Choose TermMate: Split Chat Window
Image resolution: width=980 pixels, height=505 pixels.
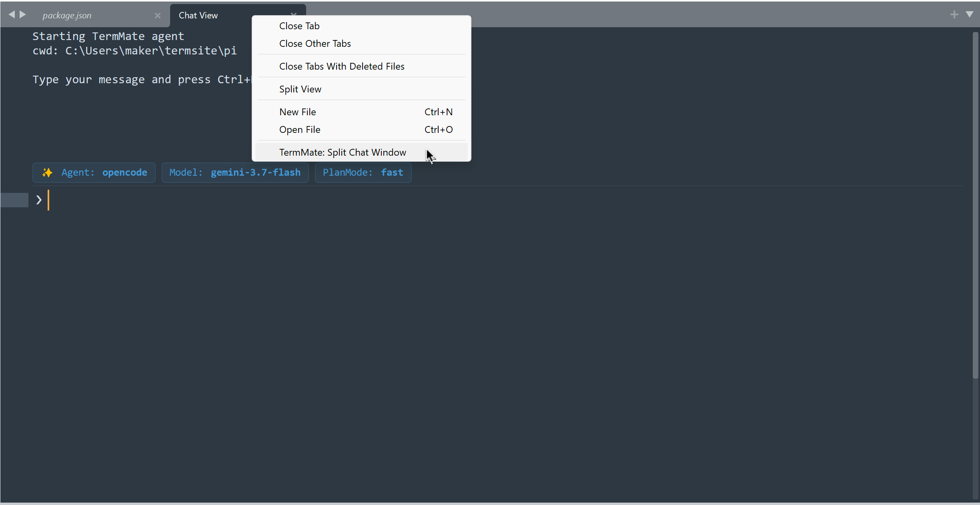[361, 152]
